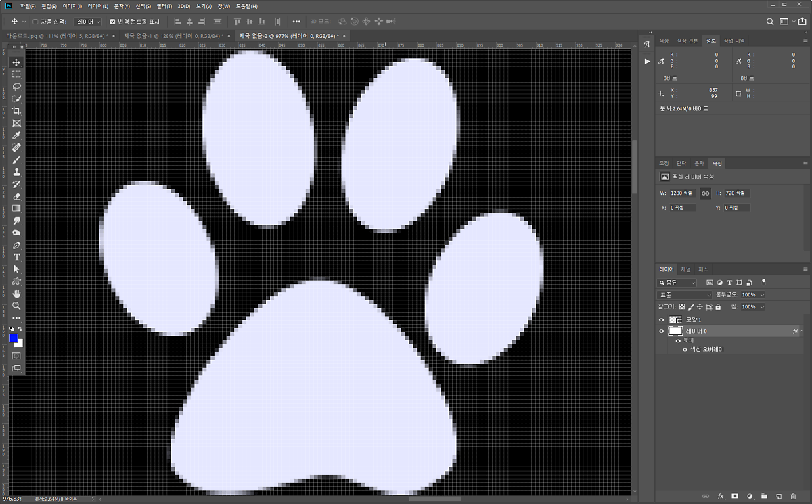Collapse effects list on 레이어 0
812x504 pixels.
point(803,331)
